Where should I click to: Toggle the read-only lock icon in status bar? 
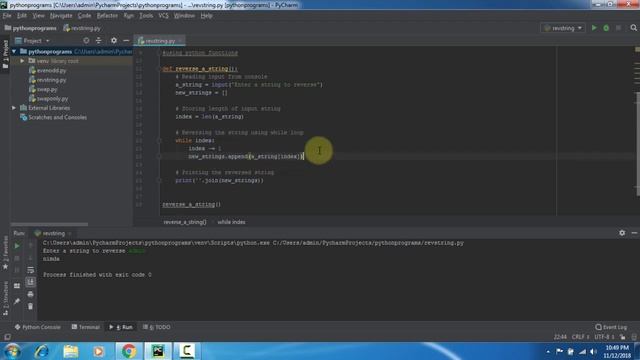[x=622, y=337]
